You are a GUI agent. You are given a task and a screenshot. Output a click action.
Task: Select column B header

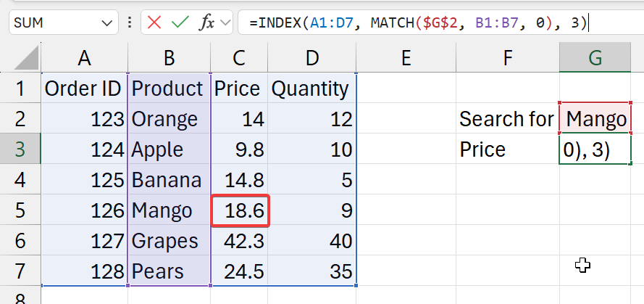pos(169,58)
